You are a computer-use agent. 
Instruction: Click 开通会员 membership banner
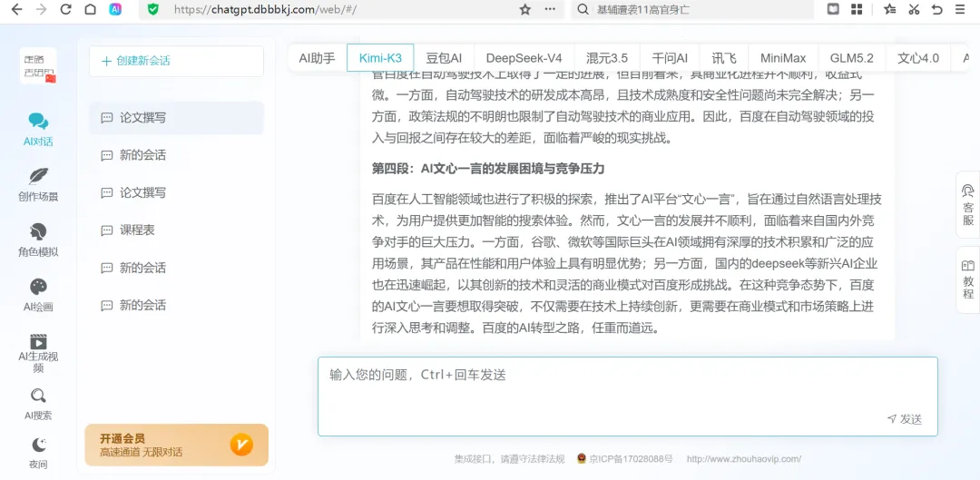point(176,445)
